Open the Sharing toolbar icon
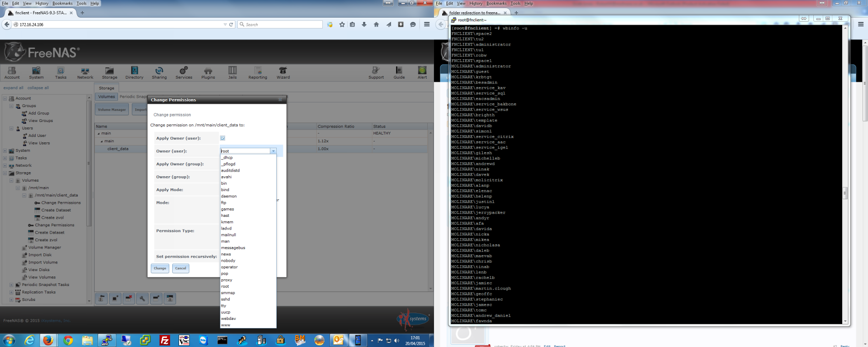Viewport: 868px width, 347px height. 159,73
